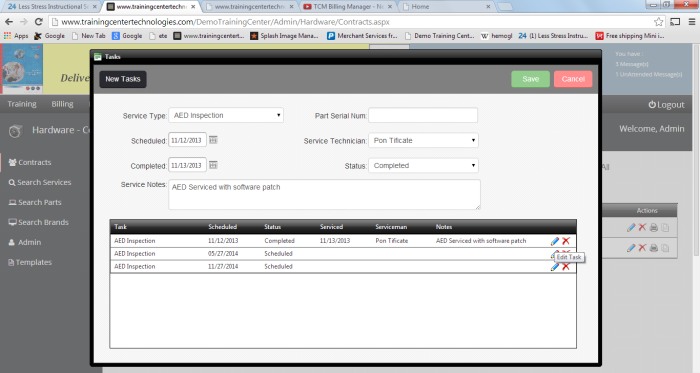Change the Status dropdown from Completed
This screenshot has height=373, width=700.
pyautogui.click(x=423, y=166)
